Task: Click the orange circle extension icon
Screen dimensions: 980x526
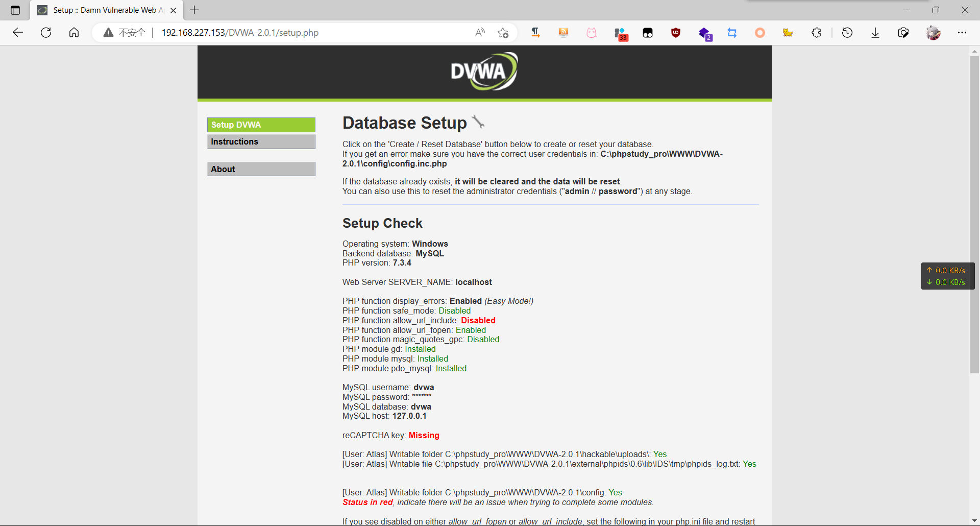Action: coord(760,33)
